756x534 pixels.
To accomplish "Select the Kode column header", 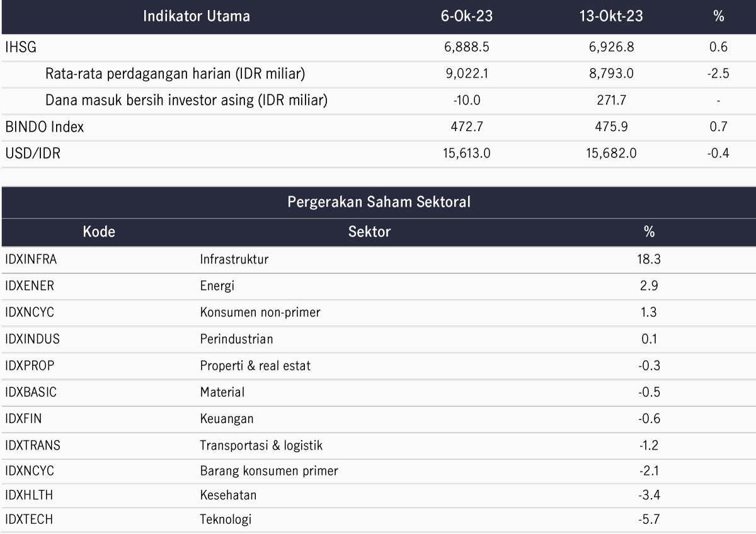I will pos(99,232).
